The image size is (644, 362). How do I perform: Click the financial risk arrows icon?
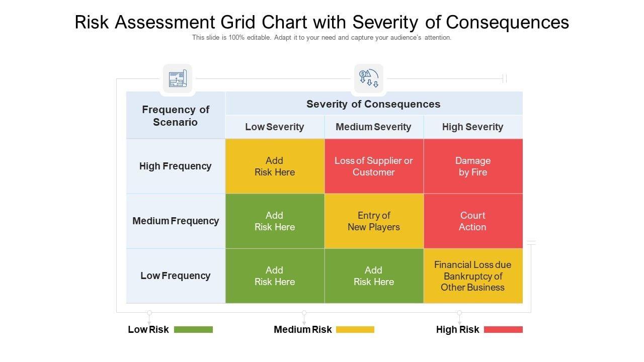coord(368,79)
